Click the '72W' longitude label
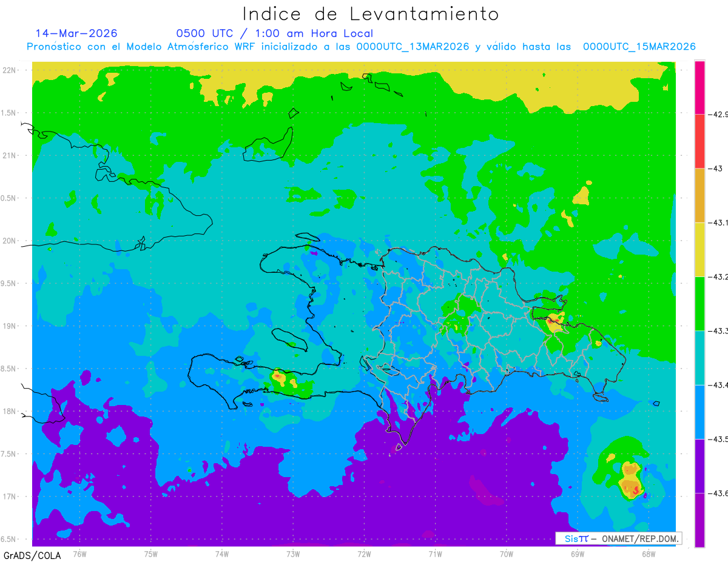The height and width of the screenshot is (562, 728). coord(364,554)
